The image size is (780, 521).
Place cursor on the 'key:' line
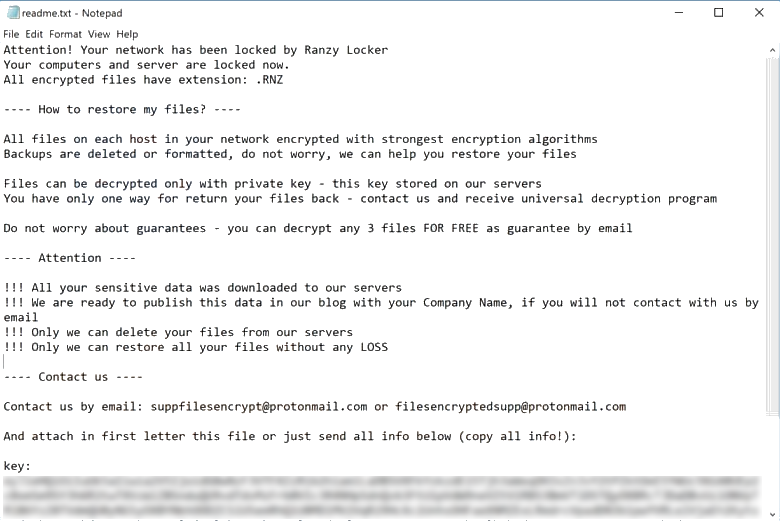click(17, 466)
